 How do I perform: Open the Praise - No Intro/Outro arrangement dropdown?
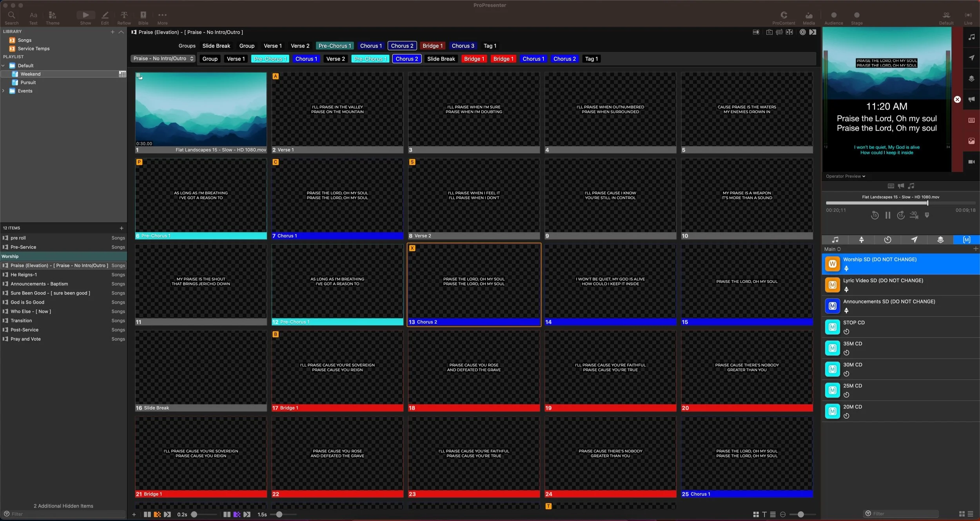(x=163, y=58)
